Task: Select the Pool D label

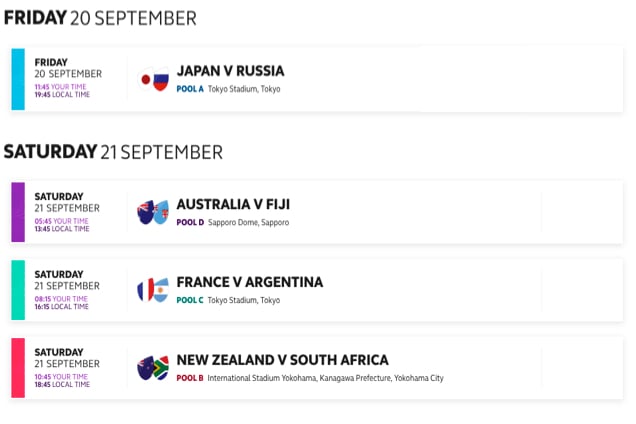Action: 190,222
